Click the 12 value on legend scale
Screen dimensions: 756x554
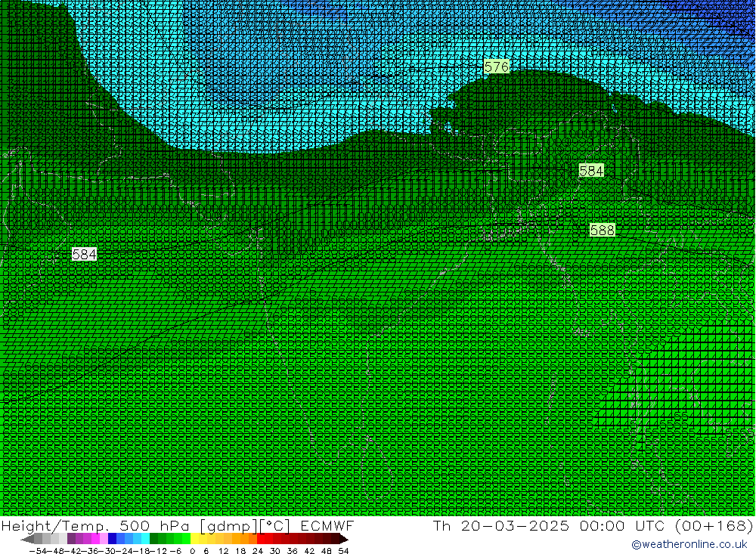pos(223,551)
